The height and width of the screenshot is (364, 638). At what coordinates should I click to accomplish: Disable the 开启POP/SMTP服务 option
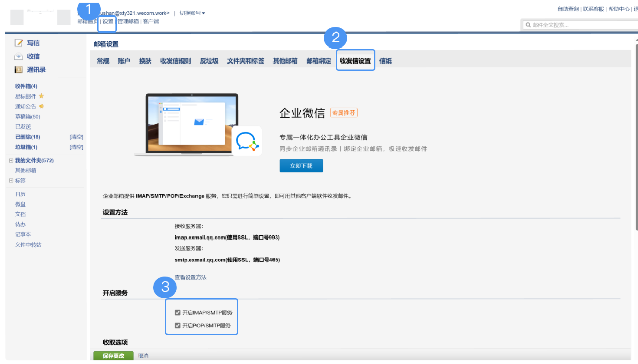(178, 326)
